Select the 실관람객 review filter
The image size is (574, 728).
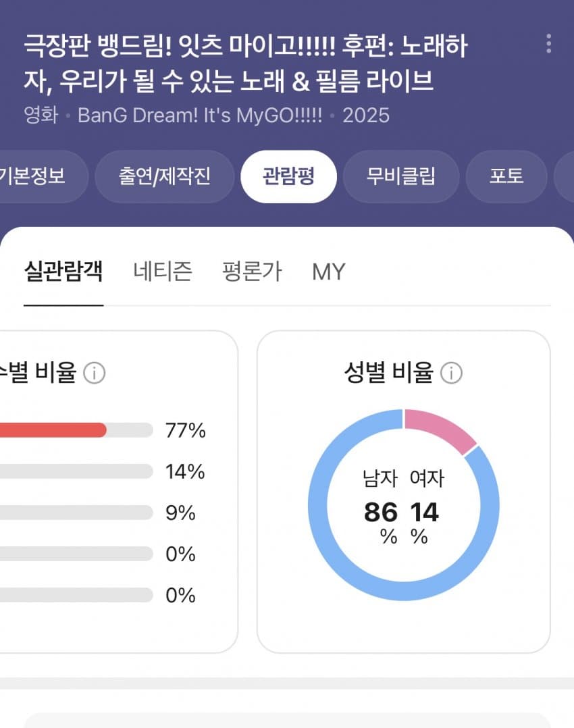click(63, 271)
